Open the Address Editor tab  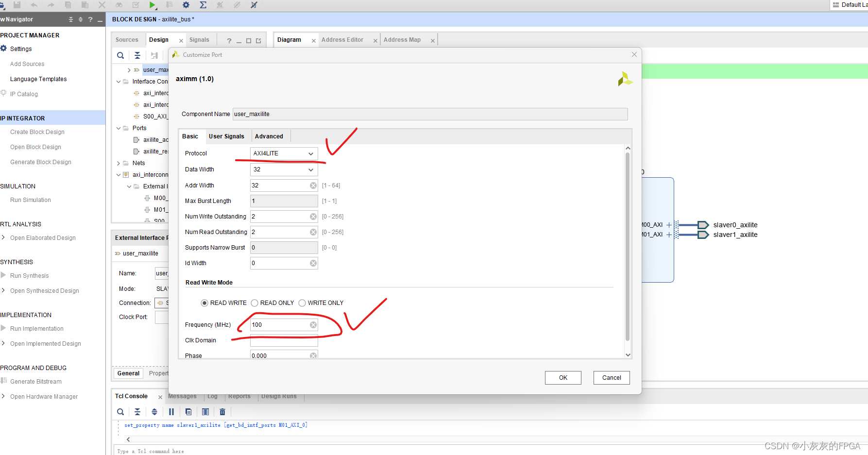342,40
